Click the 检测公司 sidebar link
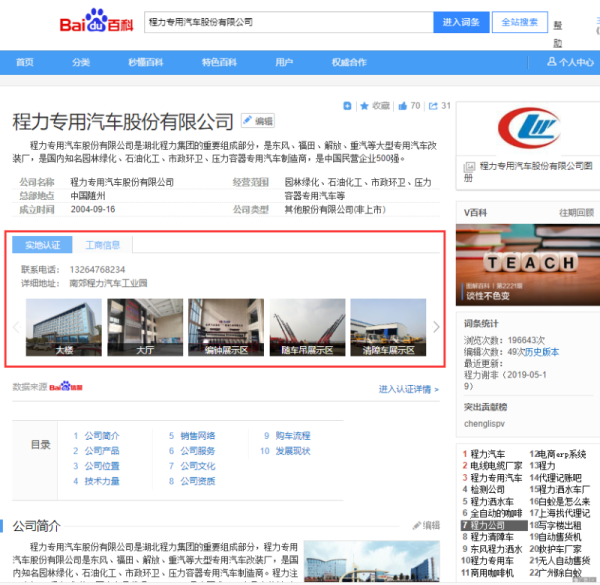Viewport: 600px width, 585px height. click(488, 489)
